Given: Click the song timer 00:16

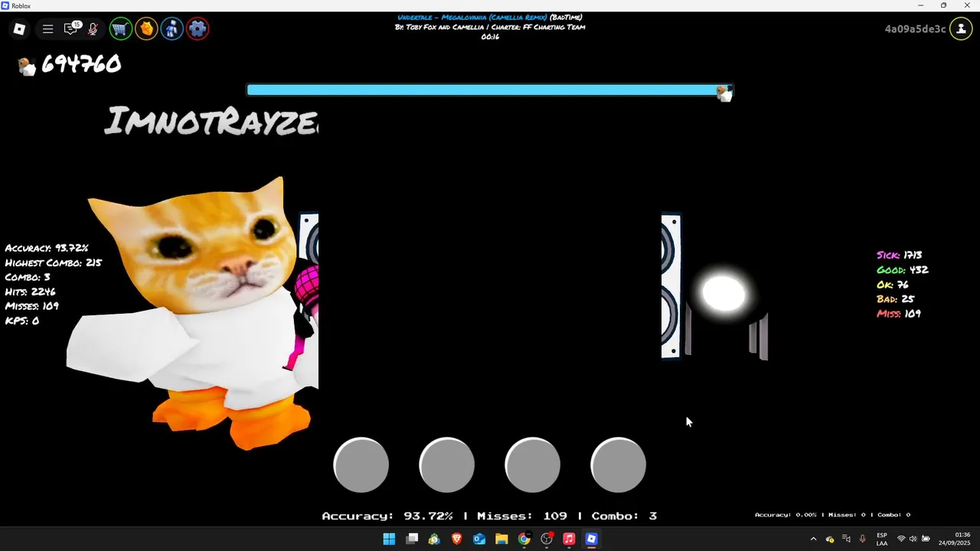Looking at the screenshot, I should click(x=490, y=36).
